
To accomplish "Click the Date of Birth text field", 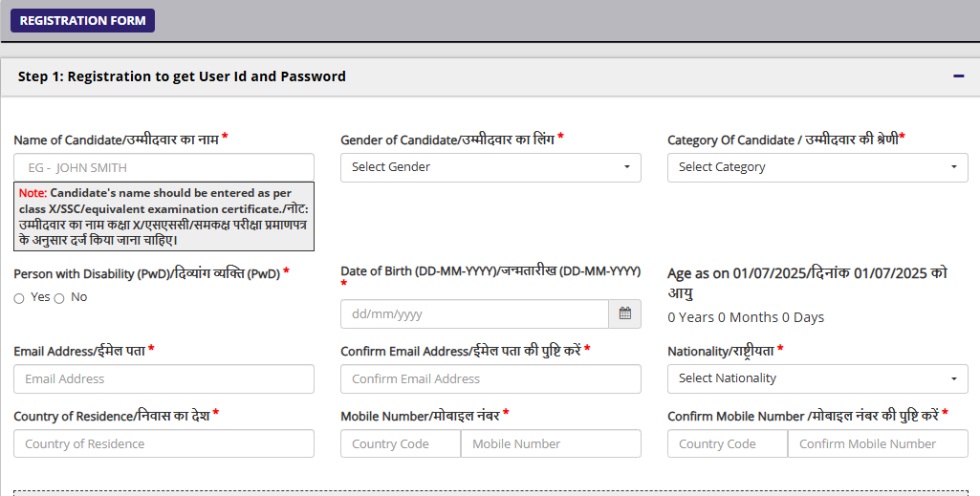I will (474, 313).
